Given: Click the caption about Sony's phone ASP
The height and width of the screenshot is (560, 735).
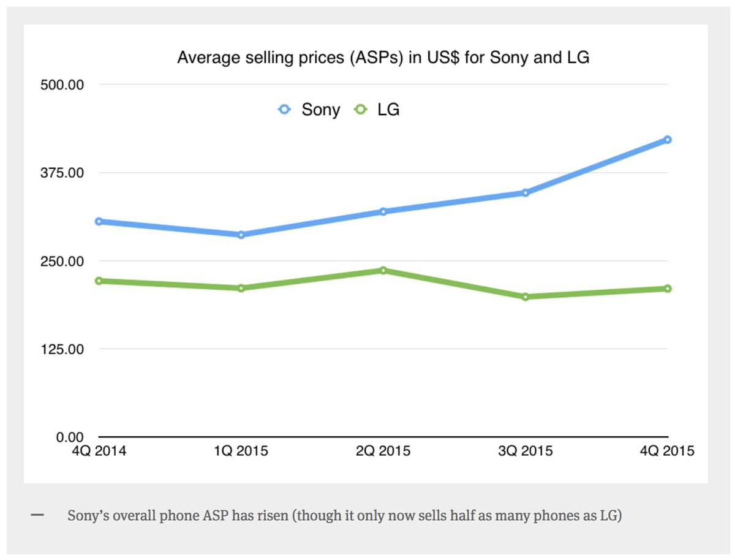Looking at the screenshot, I should tap(345, 515).
